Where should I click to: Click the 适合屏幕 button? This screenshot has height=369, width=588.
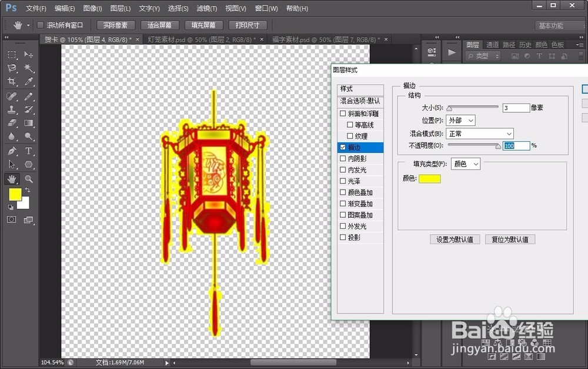[x=160, y=25]
